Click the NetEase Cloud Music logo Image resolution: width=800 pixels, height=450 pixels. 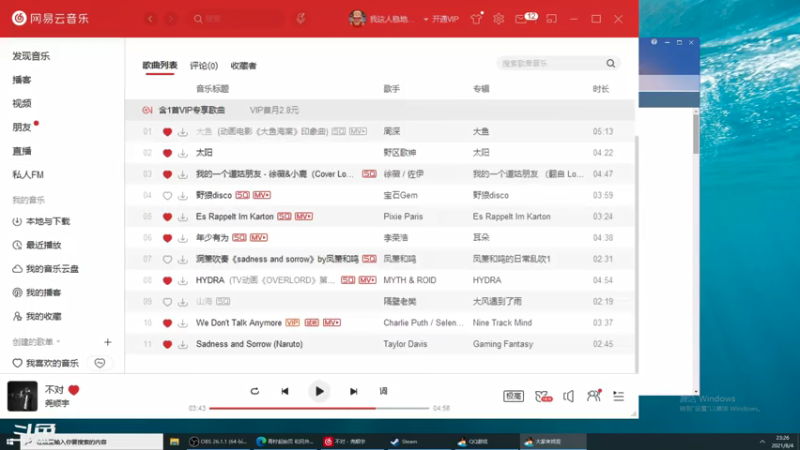pos(51,19)
